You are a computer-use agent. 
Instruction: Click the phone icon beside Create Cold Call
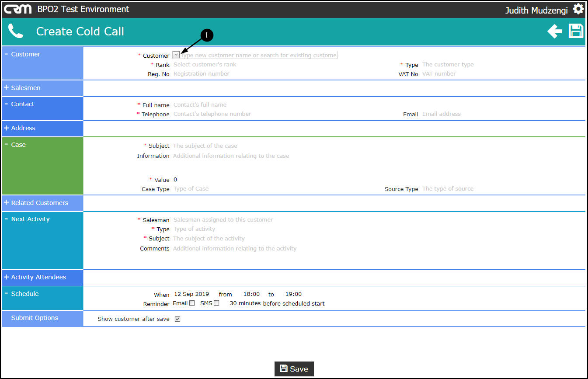point(16,31)
